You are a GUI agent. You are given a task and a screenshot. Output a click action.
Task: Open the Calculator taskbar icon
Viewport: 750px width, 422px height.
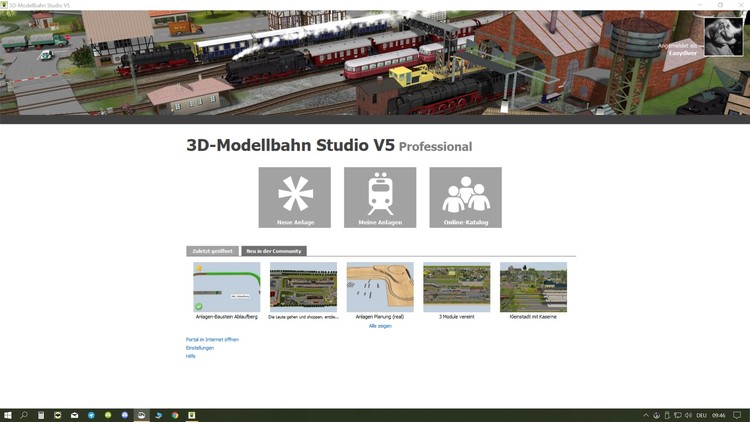click(41, 415)
